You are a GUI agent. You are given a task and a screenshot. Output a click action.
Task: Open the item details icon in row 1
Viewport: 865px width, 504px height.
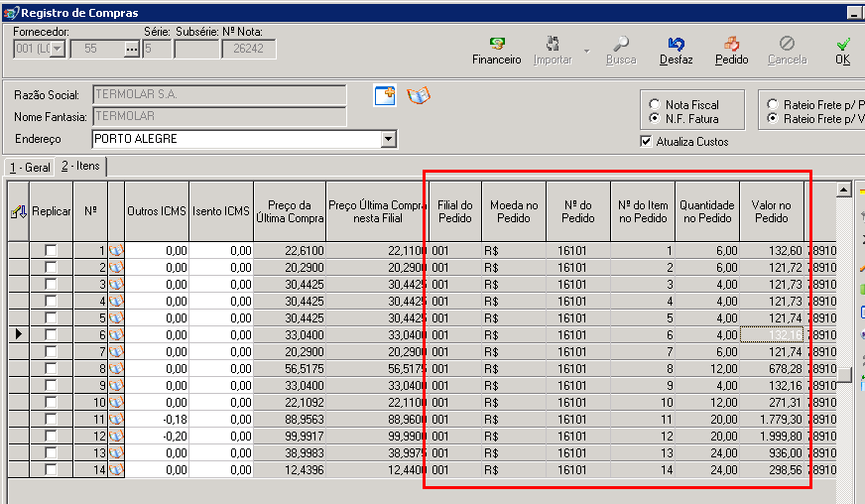tap(116, 251)
